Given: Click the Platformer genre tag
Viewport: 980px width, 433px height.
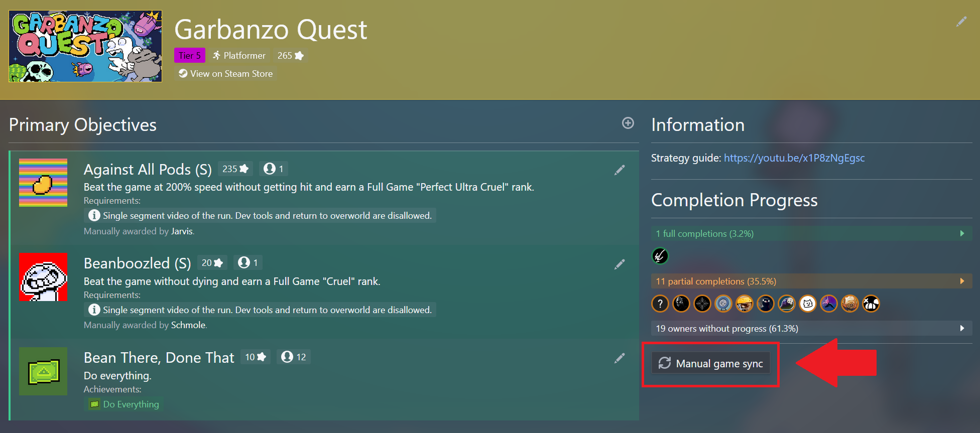Looking at the screenshot, I should coord(239,56).
